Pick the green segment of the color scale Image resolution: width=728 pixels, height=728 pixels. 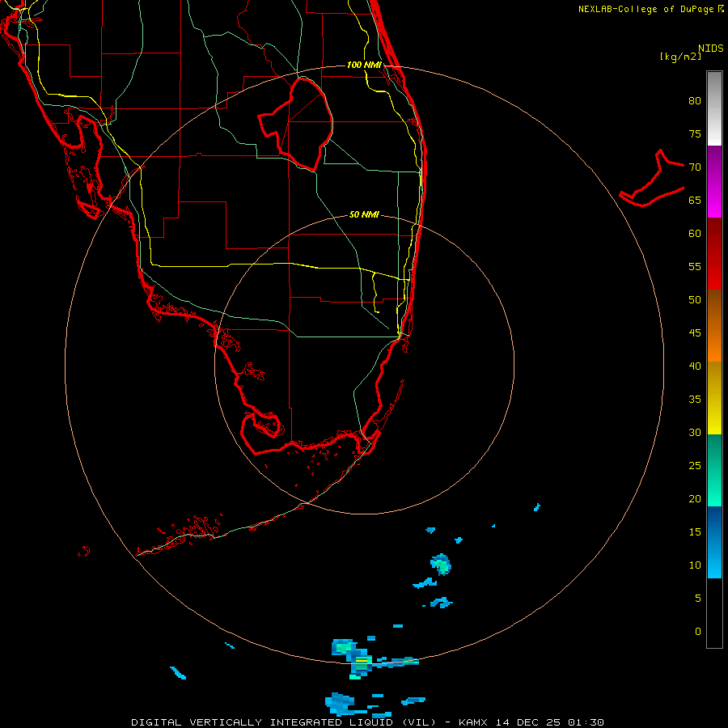(x=714, y=470)
